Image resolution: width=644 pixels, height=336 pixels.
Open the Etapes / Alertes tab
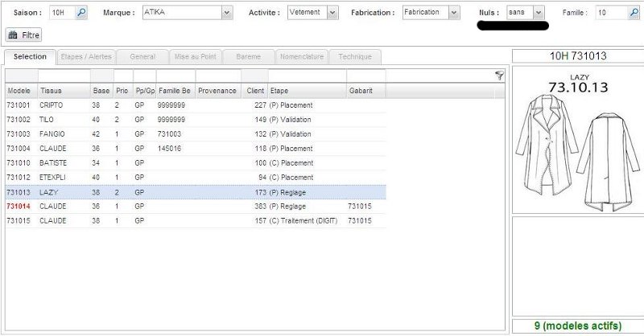(86, 57)
